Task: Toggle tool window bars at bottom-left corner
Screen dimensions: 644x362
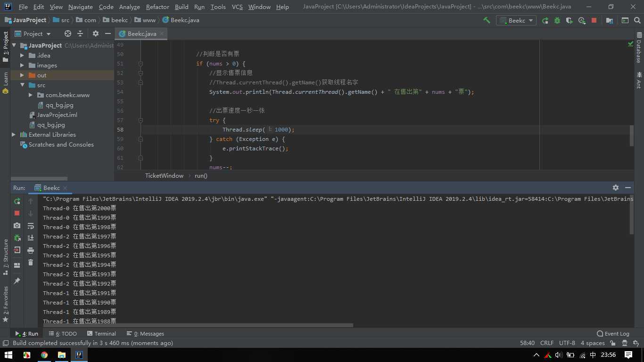Action: (x=5, y=343)
